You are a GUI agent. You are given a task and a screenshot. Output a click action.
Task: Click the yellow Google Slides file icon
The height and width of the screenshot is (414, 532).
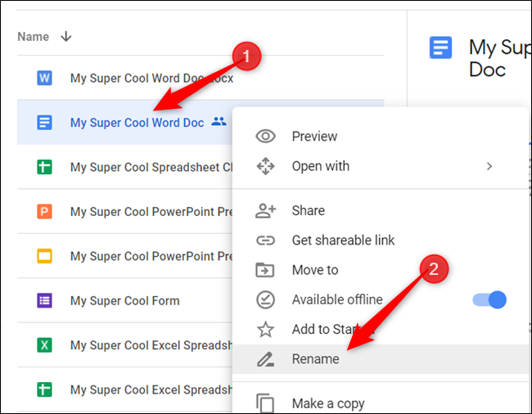click(x=44, y=256)
